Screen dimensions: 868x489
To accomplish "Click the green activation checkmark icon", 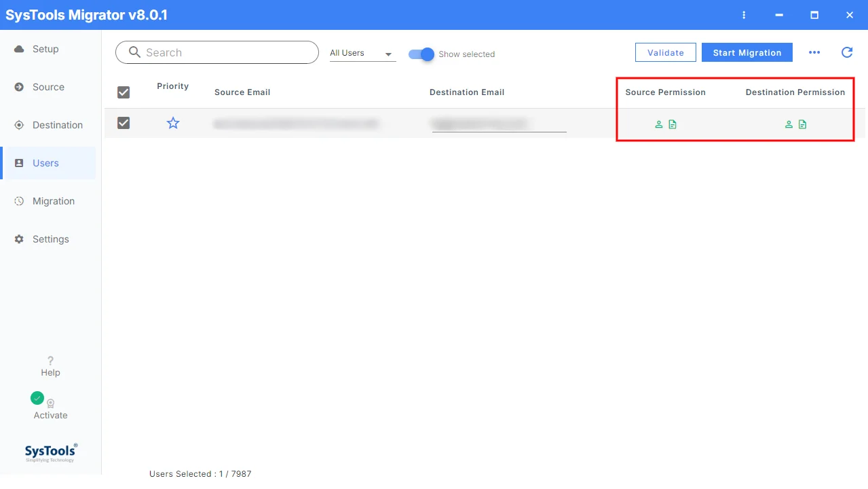I will 37,398.
